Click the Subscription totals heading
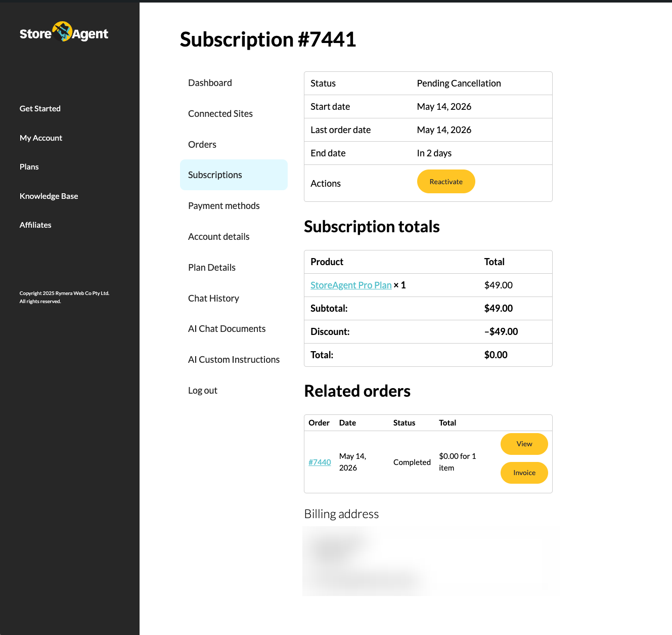This screenshot has height=635, width=672. tap(372, 227)
